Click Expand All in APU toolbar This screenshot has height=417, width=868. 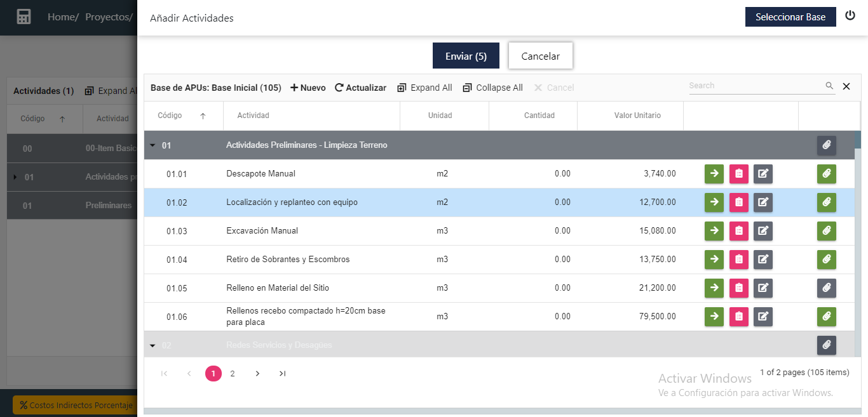(x=424, y=88)
